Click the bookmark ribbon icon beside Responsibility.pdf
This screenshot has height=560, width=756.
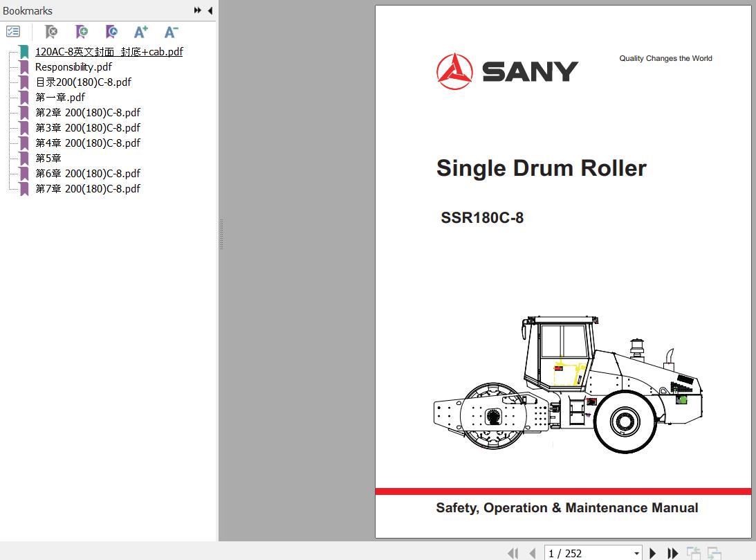coord(24,68)
